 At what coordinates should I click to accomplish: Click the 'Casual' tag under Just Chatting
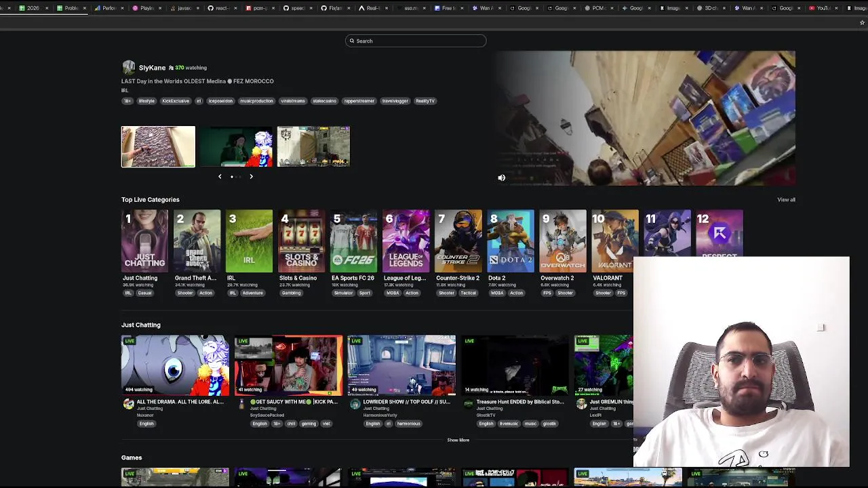[145, 293]
